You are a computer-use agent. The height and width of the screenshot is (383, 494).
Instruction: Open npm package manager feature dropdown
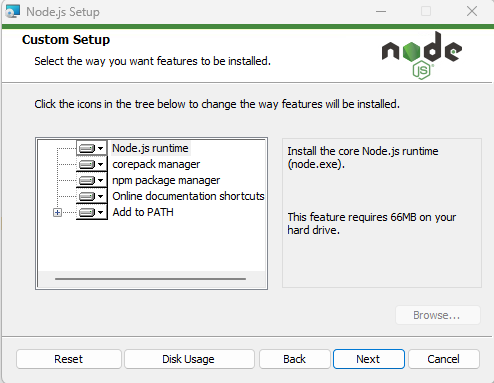tap(92, 180)
